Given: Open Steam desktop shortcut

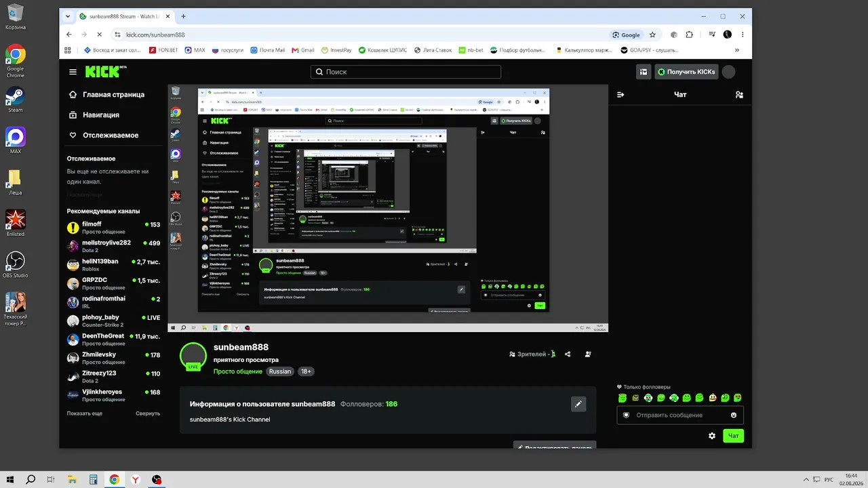Looking at the screenshot, I should click(x=15, y=100).
